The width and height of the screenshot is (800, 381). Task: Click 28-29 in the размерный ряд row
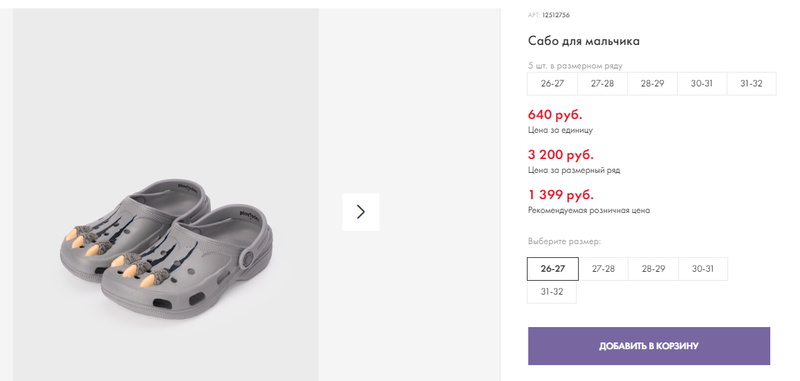tap(652, 84)
